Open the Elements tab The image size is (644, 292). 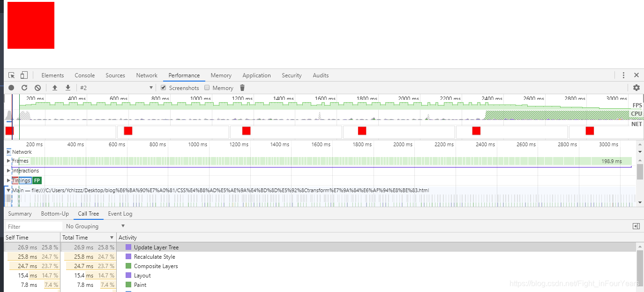tap(52, 75)
